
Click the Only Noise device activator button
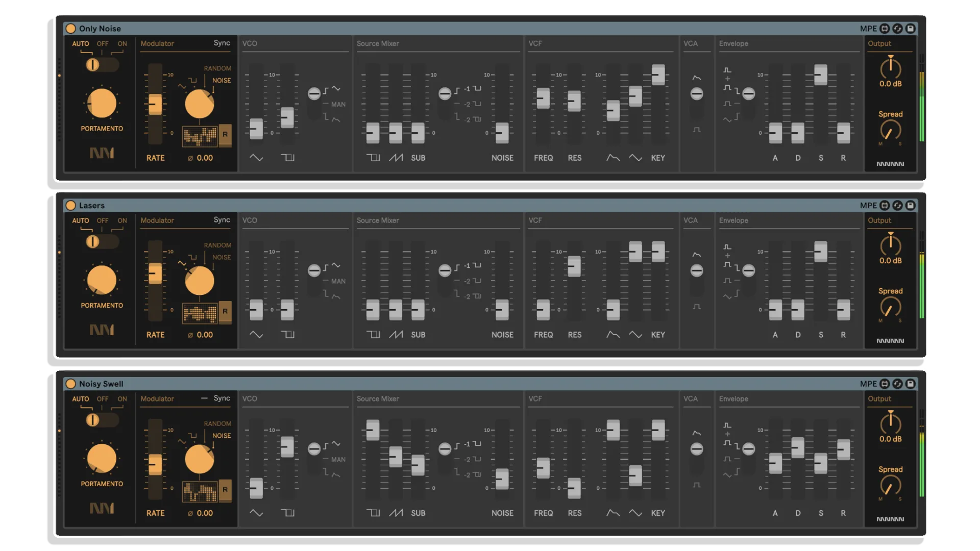[71, 29]
